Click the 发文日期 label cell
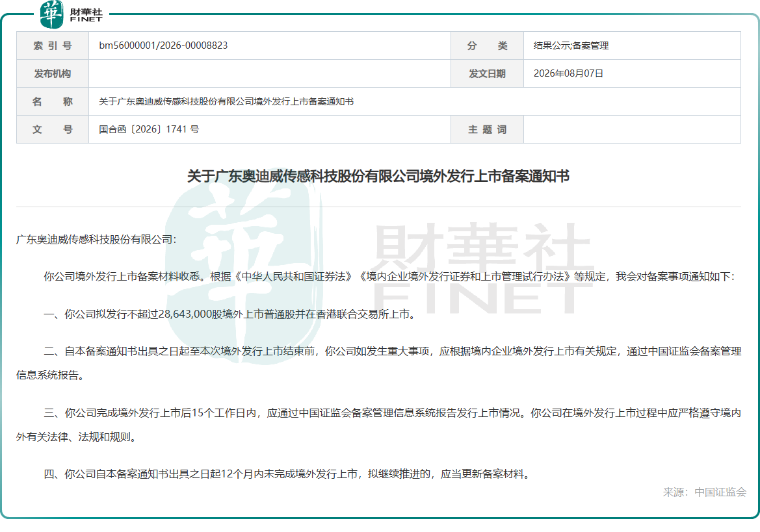760x532 pixels. click(x=487, y=73)
